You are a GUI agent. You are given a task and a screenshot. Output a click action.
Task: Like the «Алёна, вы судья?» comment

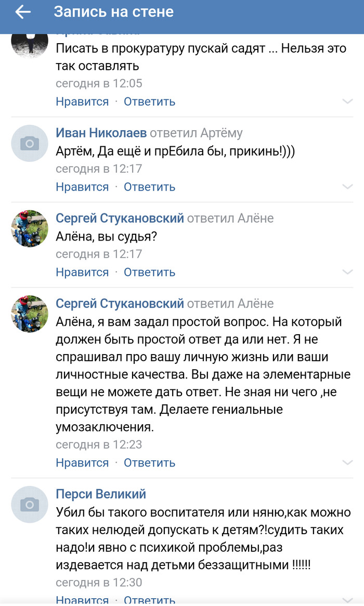coord(82,272)
